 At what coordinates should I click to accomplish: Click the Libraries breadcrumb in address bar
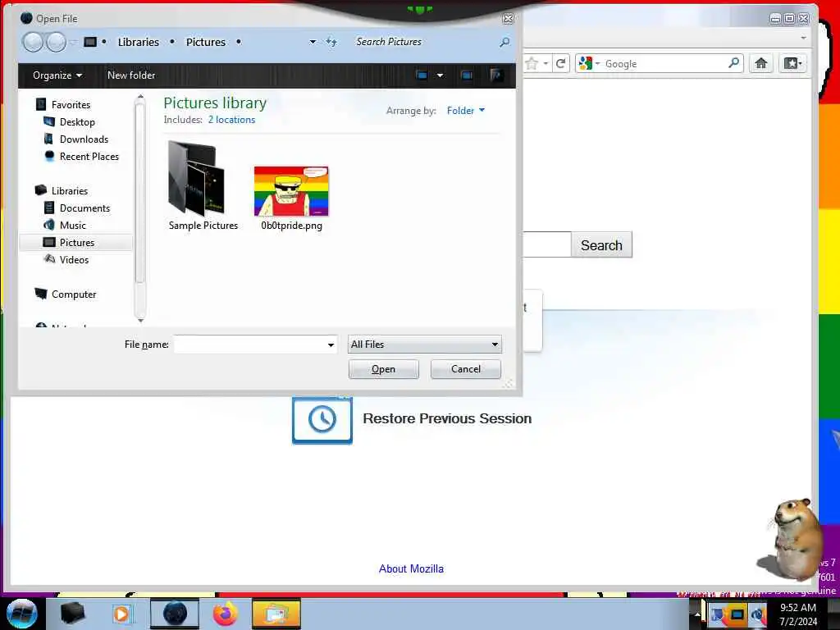click(x=138, y=42)
